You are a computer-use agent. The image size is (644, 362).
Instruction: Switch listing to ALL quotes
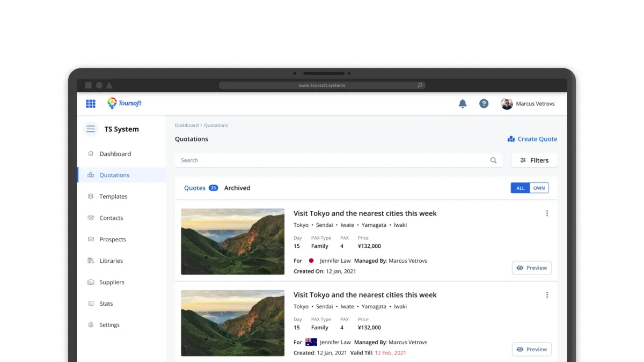coord(521,188)
